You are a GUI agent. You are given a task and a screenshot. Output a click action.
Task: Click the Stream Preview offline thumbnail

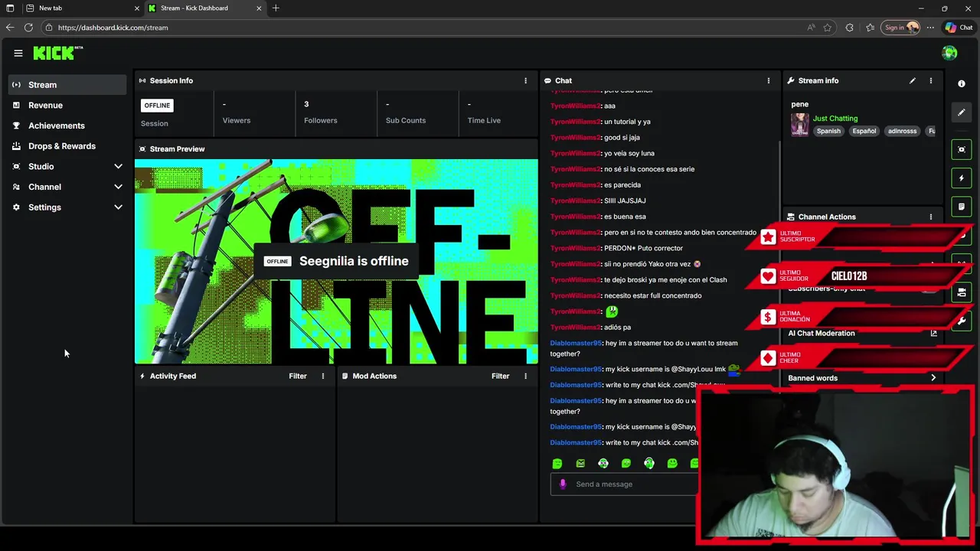coord(336,261)
